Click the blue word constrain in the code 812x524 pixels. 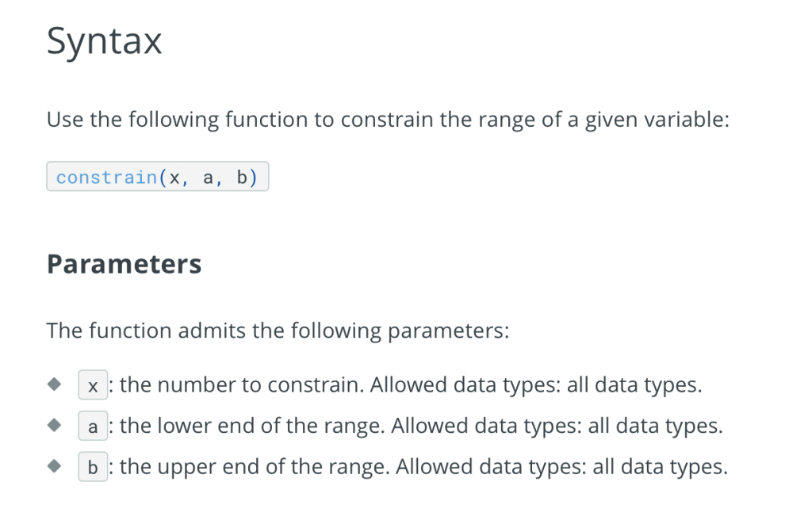pos(106,177)
